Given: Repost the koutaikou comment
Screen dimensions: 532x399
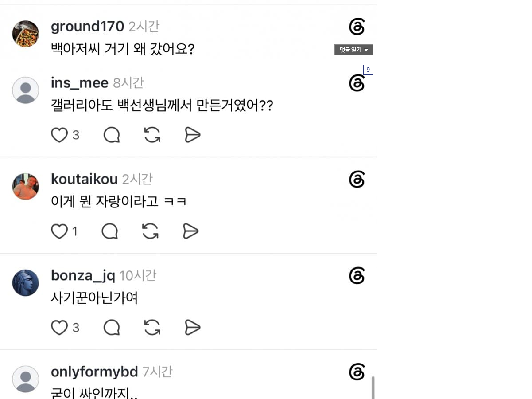Looking at the screenshot, I should 150,231.
